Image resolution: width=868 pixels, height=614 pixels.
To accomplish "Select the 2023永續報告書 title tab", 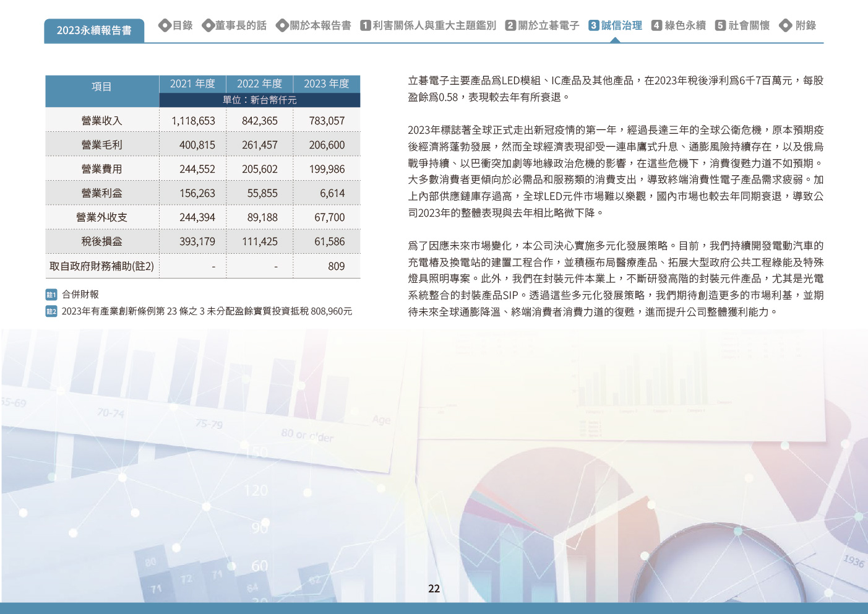I will click(x=94, y=30).
